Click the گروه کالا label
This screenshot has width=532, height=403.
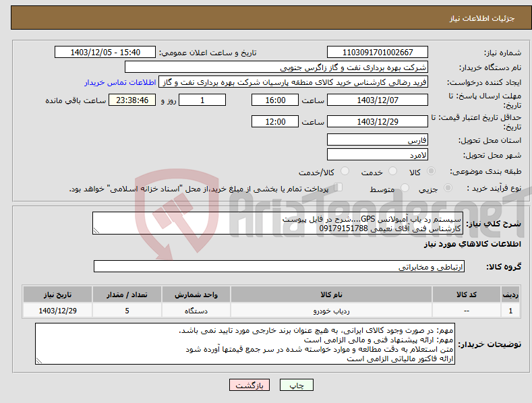tap(504, 267)
